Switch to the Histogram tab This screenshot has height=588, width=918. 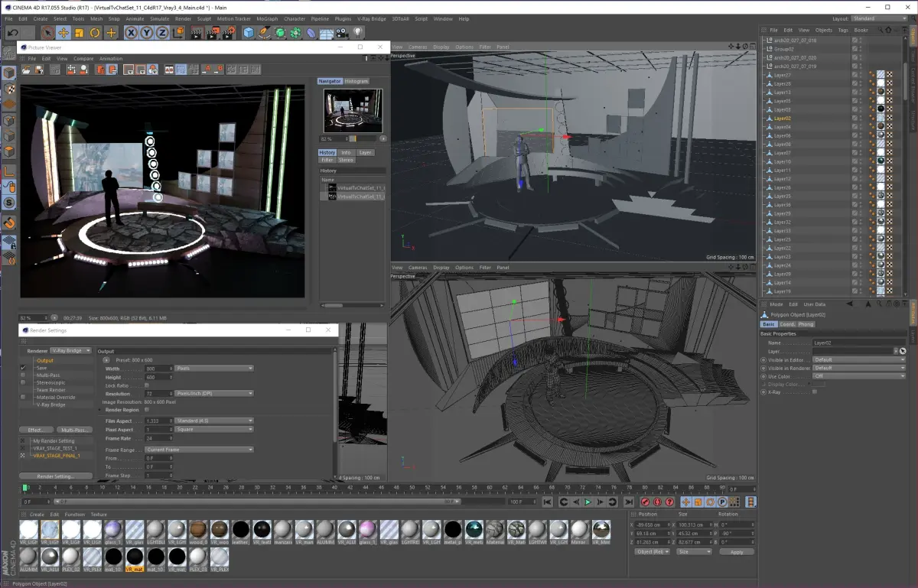point(356,81)
